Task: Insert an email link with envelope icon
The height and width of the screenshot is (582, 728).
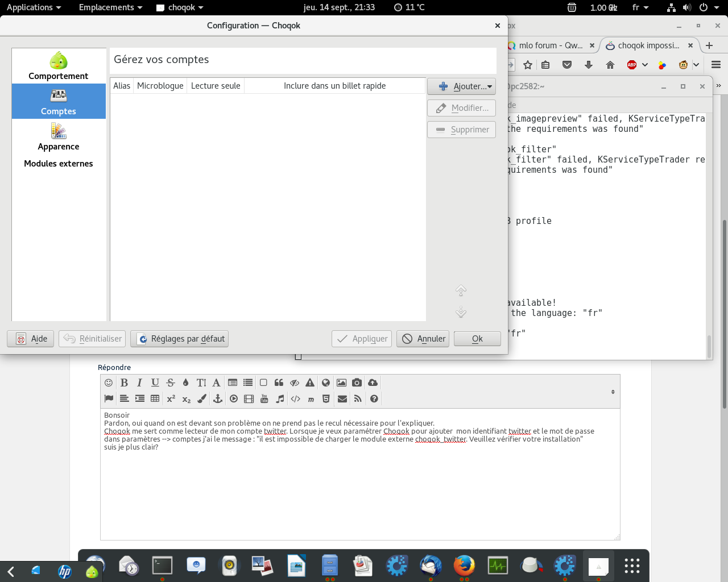Action: [342, 398]
